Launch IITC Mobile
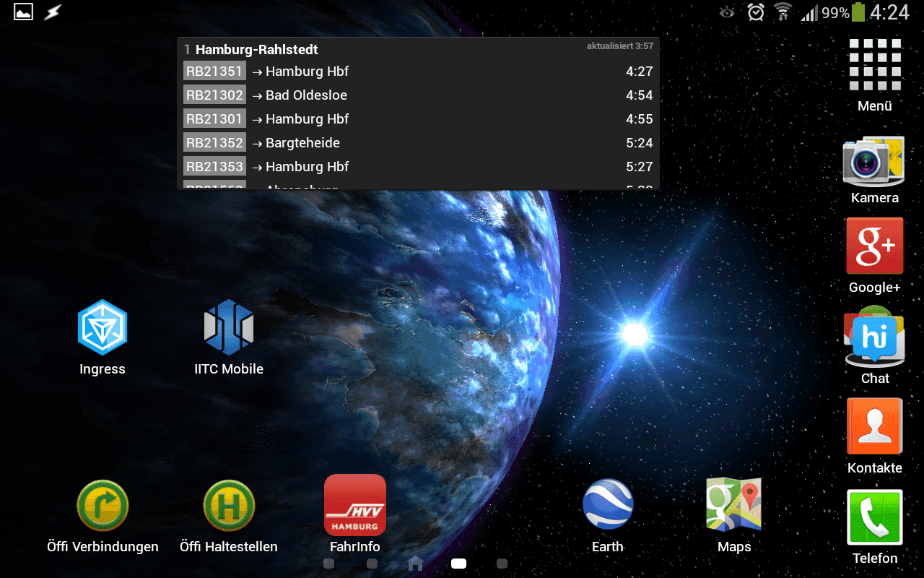This screenshot has height=578, width=924. coord(229,337)
